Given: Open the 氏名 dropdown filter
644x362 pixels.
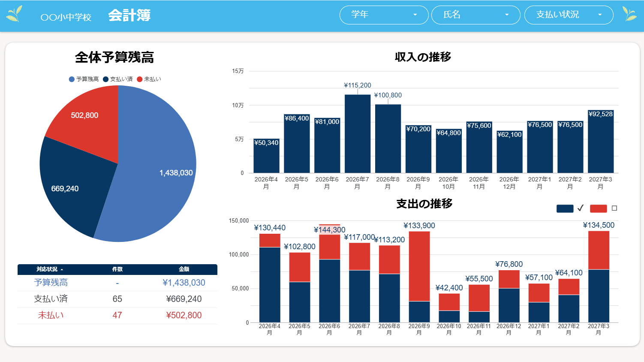Looking at the screenshot, I should point(475,15).
